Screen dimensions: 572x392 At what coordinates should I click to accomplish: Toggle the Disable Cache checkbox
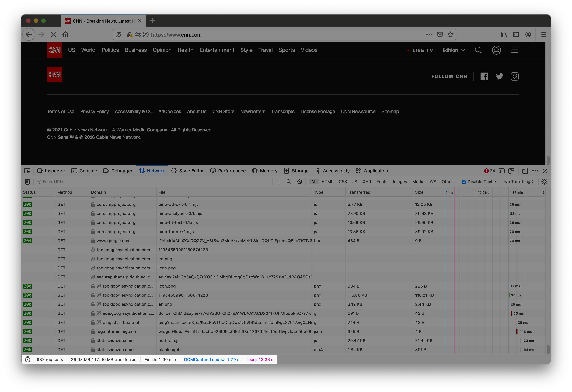pos(464,182)
